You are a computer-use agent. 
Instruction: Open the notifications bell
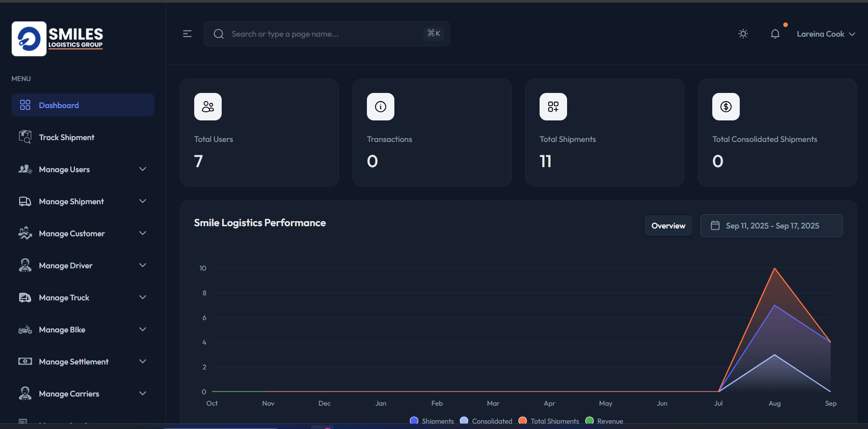point(775,34)
